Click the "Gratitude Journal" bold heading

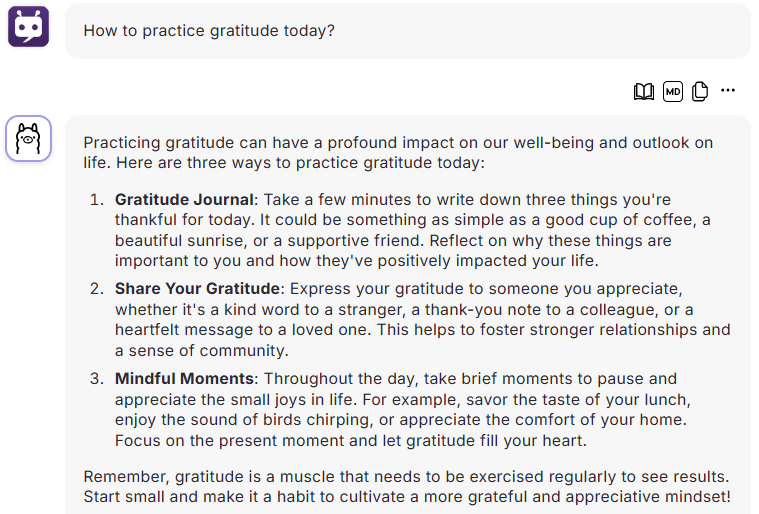click(x=184, y=199)
